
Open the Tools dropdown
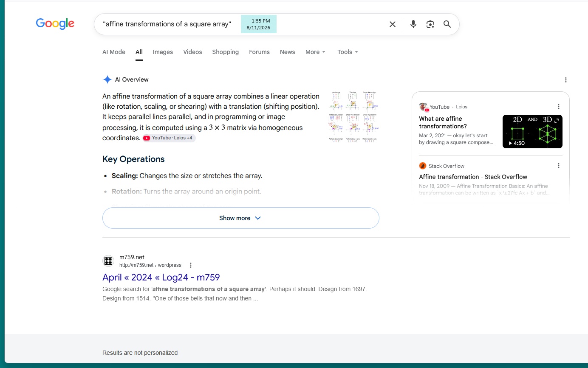[348, 52]
